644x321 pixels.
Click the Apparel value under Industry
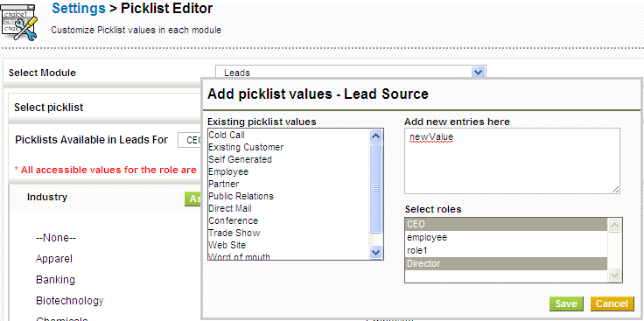coord(53,259)
